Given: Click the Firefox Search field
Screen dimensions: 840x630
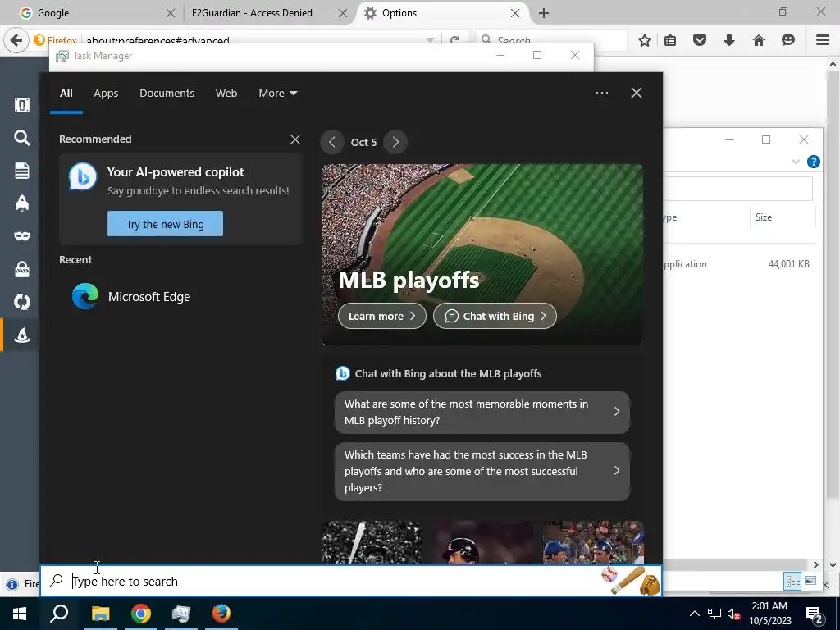Looking at the screenshot, I should 550,40.
